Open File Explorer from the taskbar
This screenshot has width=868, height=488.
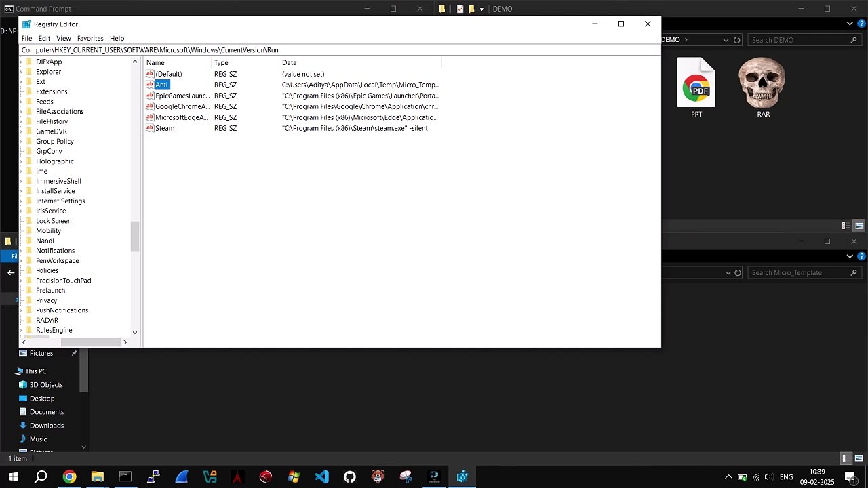coord(97,477)
